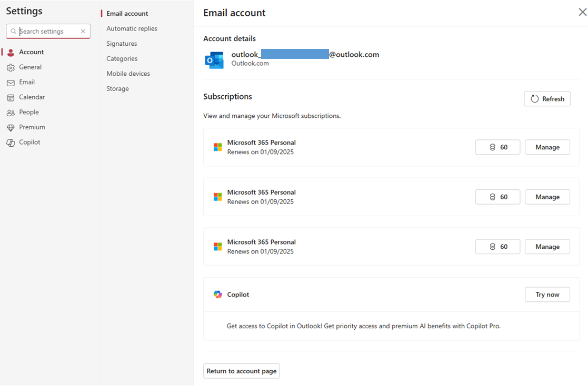Clear the search field using the X icon
588x386 pixels.
[83, 31]
